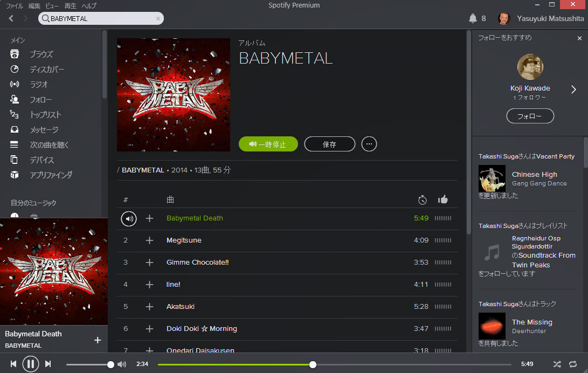Skip to previous track
The height and width of the screenshot is (373, 588).
click(x=13, y=364)
